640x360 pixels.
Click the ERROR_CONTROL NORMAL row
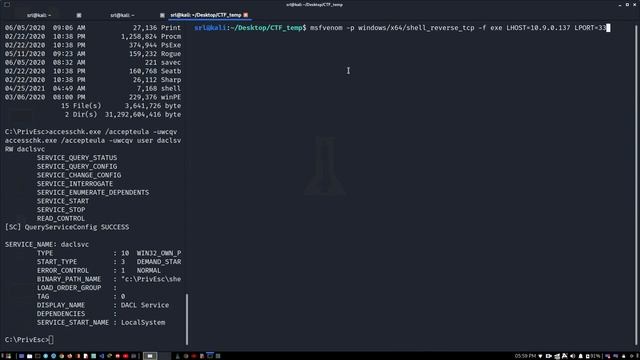tap(99, 271)
